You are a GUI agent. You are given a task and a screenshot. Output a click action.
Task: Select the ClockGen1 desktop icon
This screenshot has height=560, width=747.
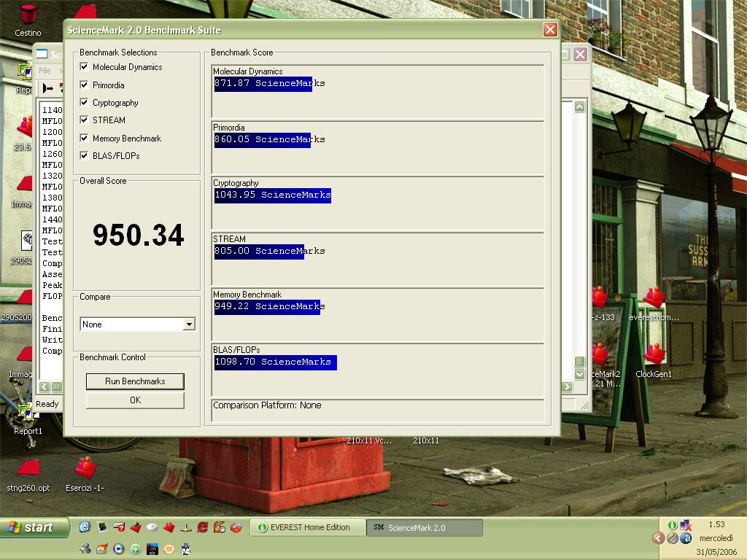tap(654, 361)
